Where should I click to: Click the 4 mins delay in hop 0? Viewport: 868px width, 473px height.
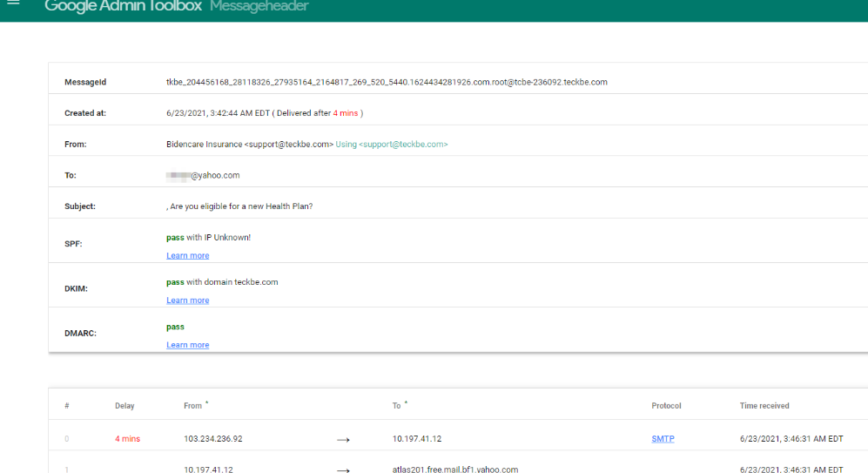tap(127, 439)
